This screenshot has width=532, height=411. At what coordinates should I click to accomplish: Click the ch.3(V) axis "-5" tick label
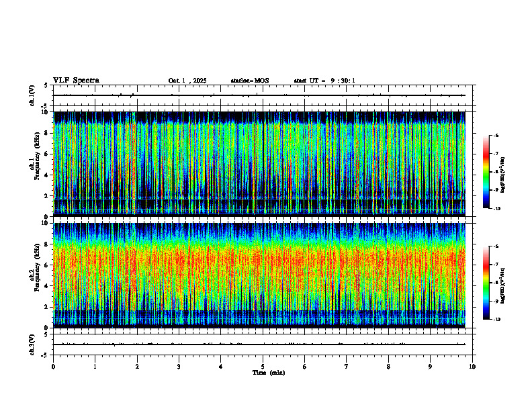pos(45,355)
